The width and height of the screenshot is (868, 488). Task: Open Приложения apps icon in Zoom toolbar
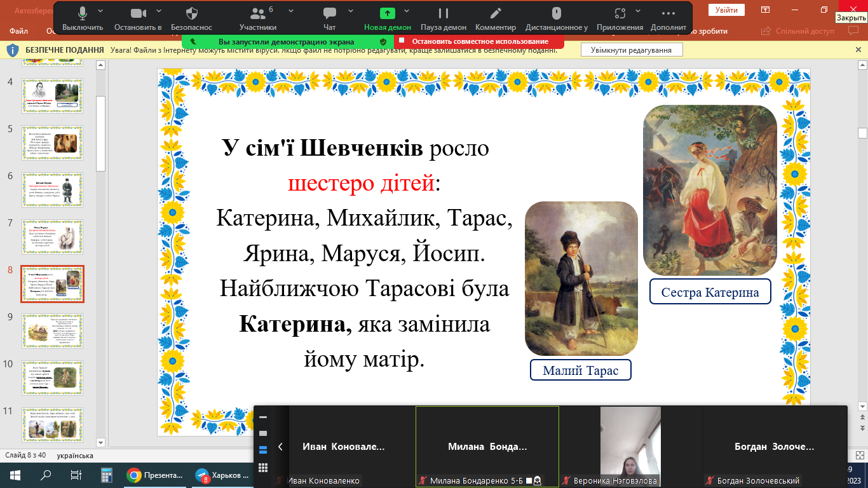click(620, 18)
